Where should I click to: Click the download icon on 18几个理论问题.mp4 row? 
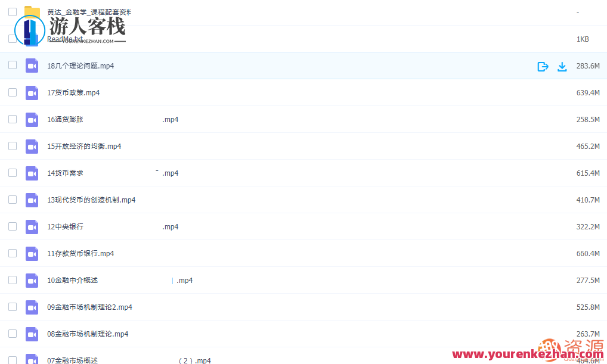(562, 66)
